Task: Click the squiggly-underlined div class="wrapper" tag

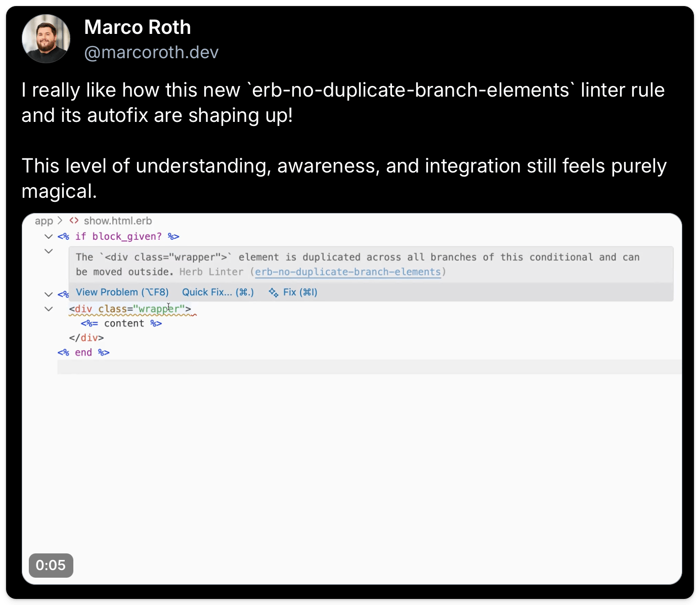Action: [130, 309]
